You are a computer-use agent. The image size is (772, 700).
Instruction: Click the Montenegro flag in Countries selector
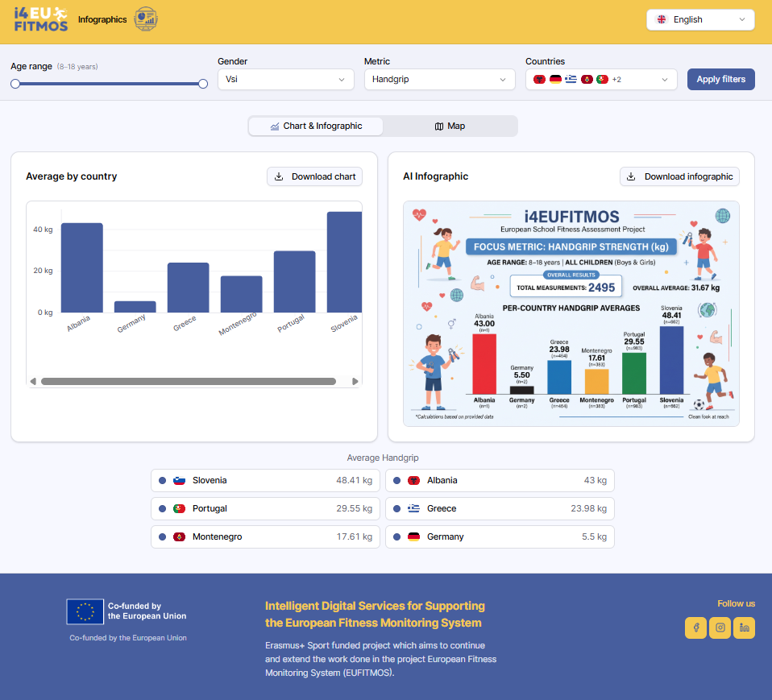tap(587, 79)
